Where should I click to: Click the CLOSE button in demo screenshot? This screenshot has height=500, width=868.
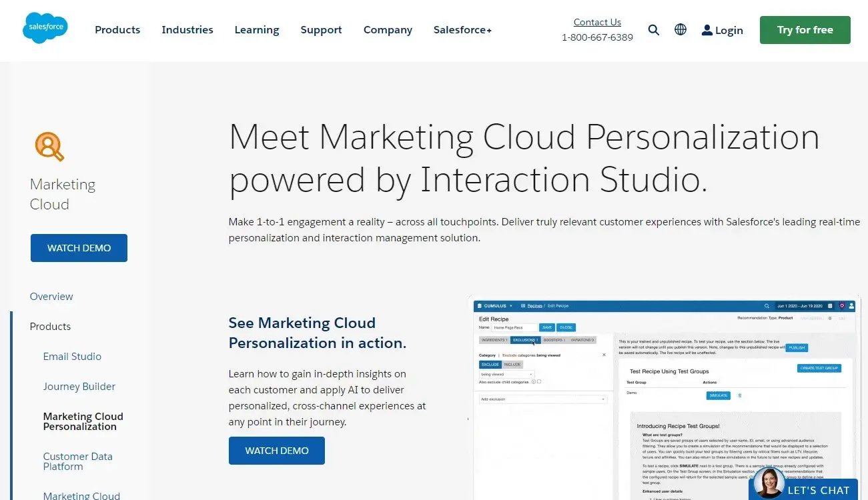[x=566, y=327]
